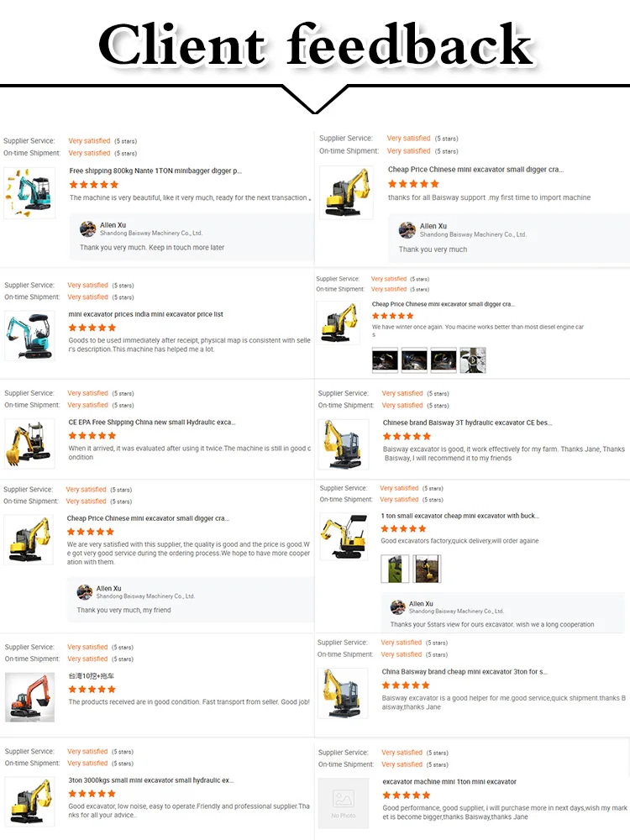The height and width of the screenshot is (840, 630).
Task: Click Allen Xu avatar in 5stars view reply
Action: (x=397, y=607)
